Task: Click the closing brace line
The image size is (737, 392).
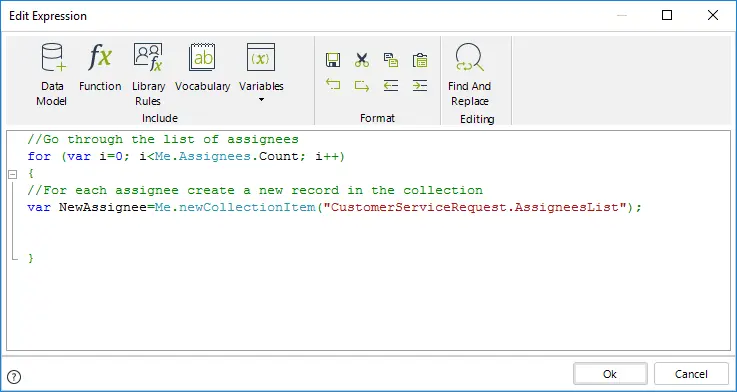Action: pyautogui.click(x=31, y=258)
